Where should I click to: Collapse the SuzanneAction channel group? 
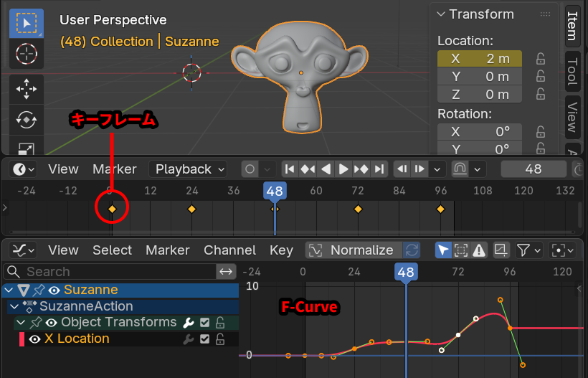pos(14,306)
